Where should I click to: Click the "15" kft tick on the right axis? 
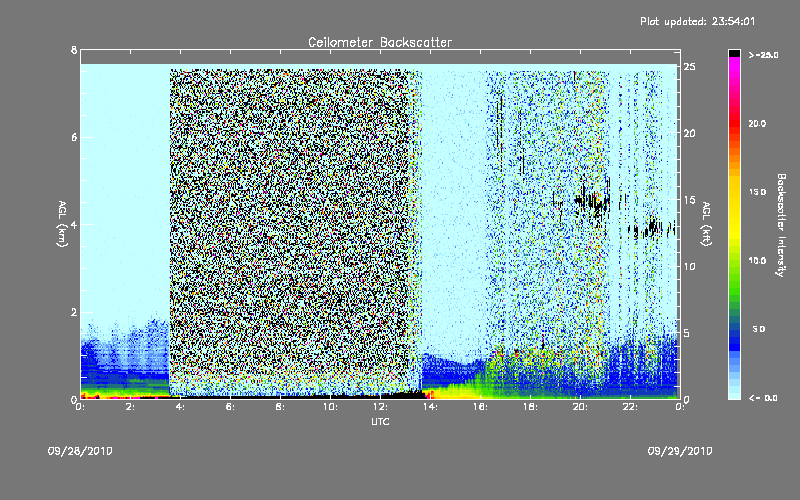click(690, 200)
